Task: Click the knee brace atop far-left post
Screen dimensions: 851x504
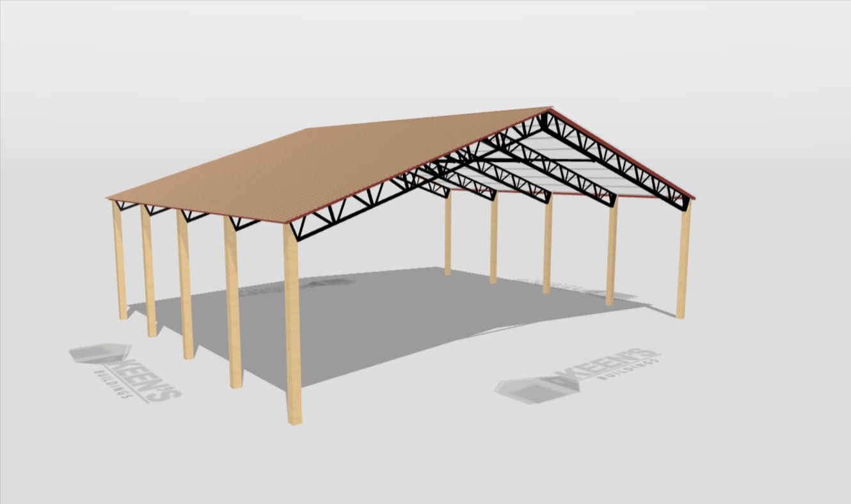Action: [x=127, y=205]
